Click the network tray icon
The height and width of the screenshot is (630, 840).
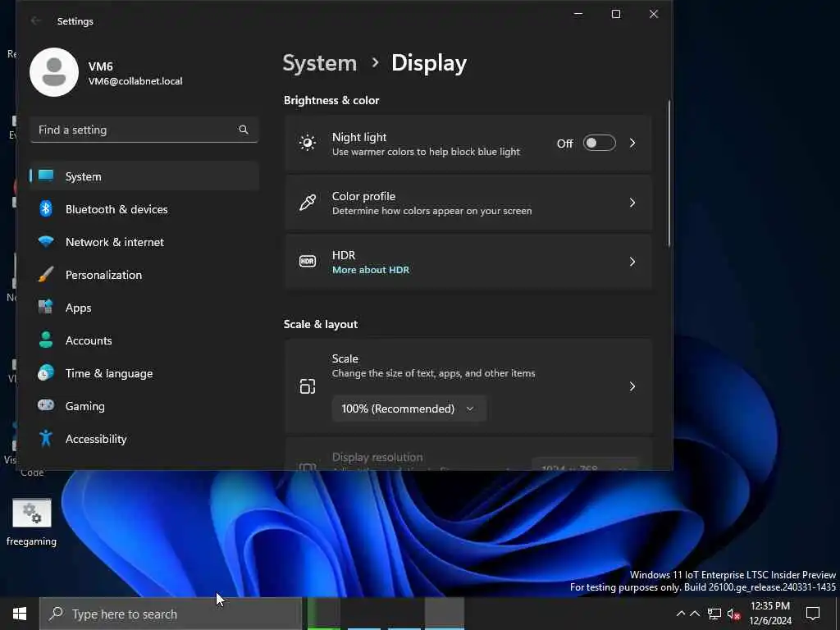click(714, 614)
